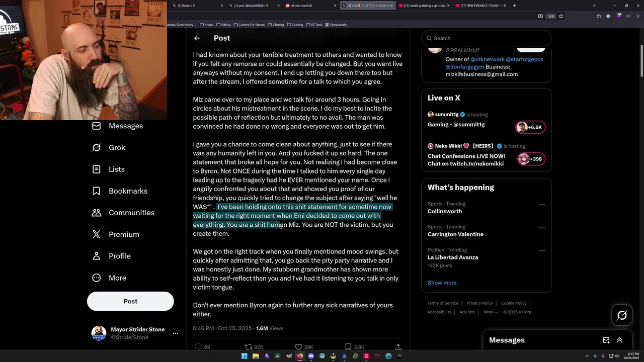Viewport: 644px width, 362px height.
Task: Switch to the Home / X browser tab
Action: tap(197, 6)
